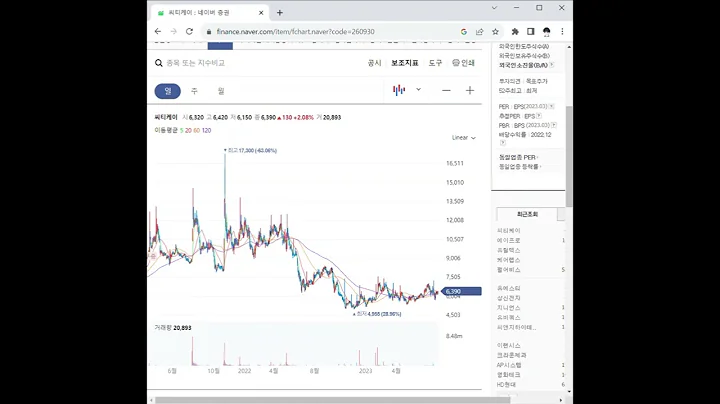Open the help icon beside 외국인소진율(B/A)
Image resolution: width=720 pixels, height=404 pixels.
coord(551,65)
